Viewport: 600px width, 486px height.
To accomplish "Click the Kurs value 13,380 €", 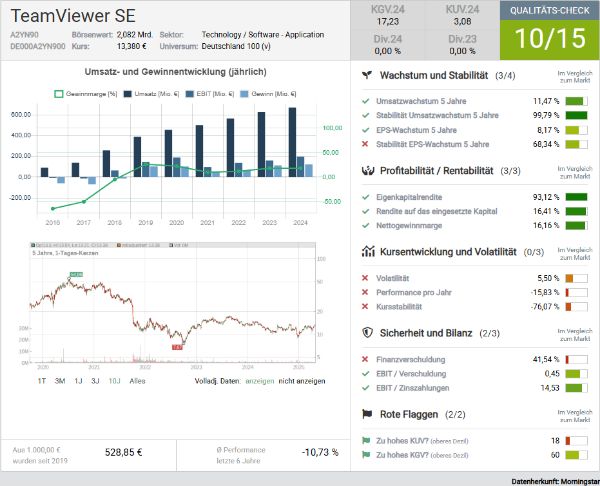I will click(132, 46).
